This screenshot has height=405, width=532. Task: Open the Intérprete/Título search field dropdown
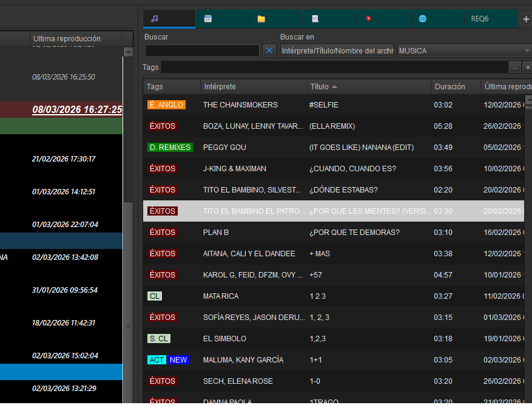tap(337, 51)
